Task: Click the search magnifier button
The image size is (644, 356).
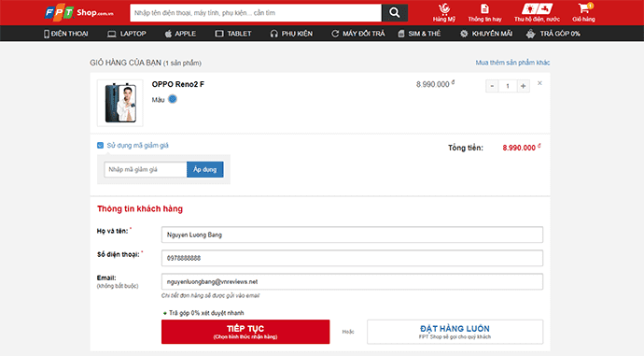Action: [x=394, y=13]
